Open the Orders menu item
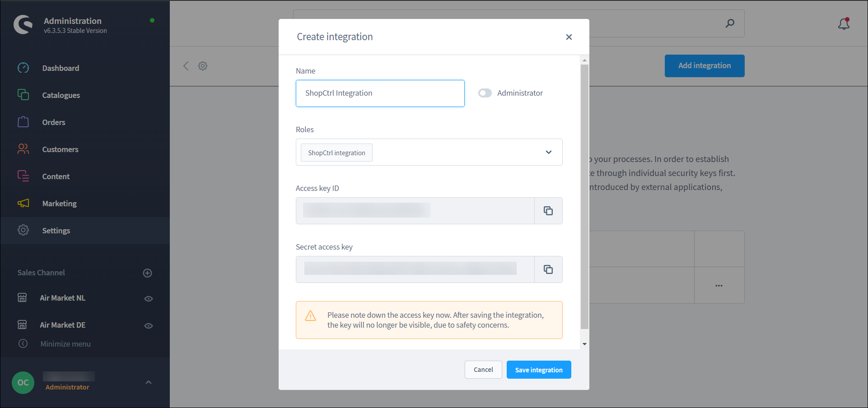868x408 pixels. (85, 122)
